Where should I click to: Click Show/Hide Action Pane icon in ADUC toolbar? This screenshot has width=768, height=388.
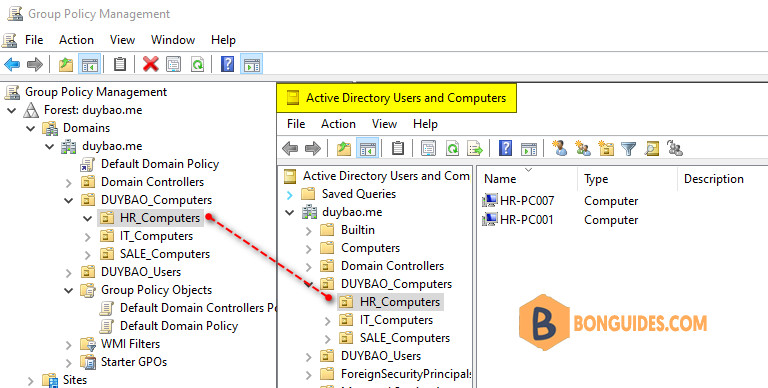529,148
